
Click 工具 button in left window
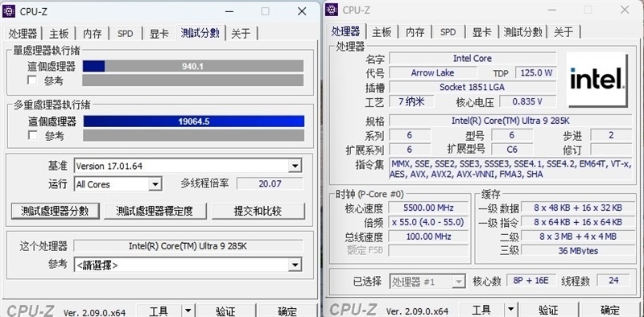tap(159, 311)
